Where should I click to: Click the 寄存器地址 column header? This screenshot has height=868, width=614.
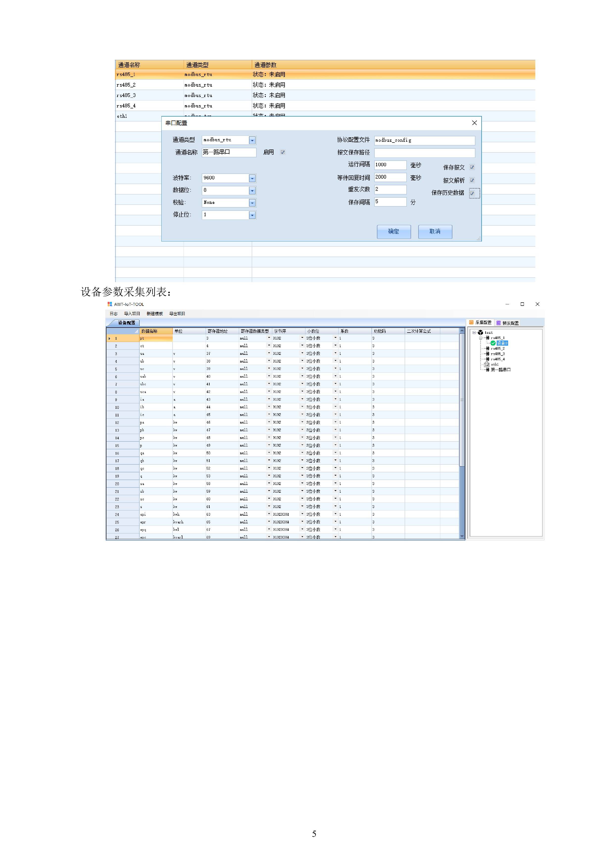[222, 331]
